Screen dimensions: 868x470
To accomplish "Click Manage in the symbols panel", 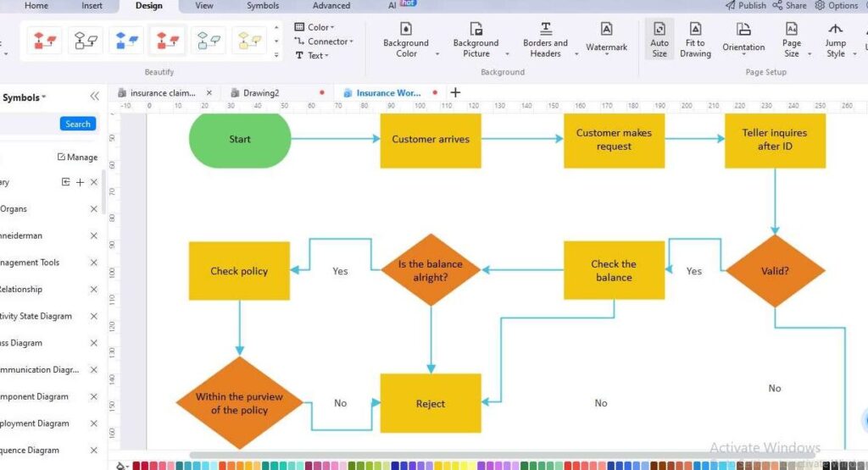I will 77,157.
